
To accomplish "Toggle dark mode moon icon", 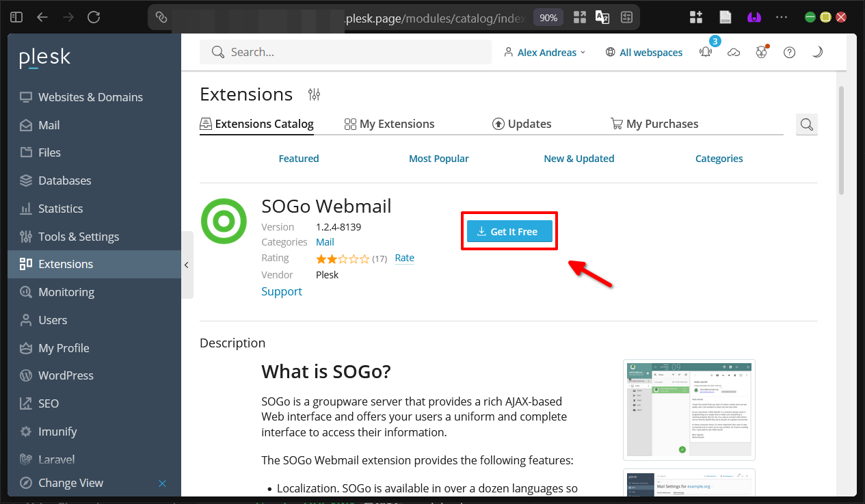I will point(816,52).
